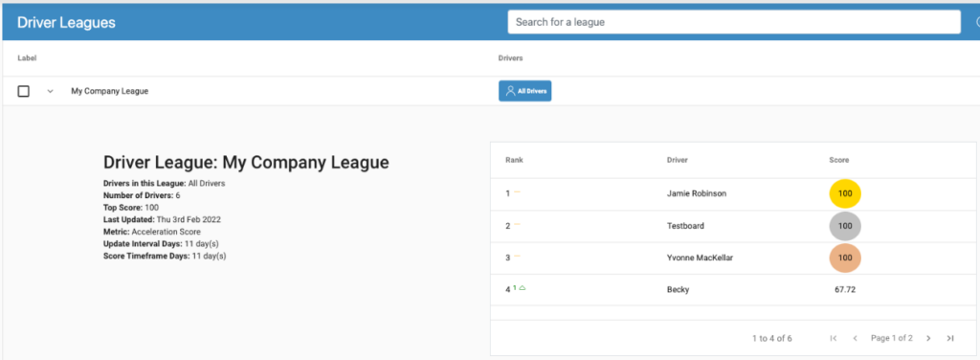This screenshot has width=980, height=360.
Task: Click the bronze 100 score badge
Action: coord(845,258)
